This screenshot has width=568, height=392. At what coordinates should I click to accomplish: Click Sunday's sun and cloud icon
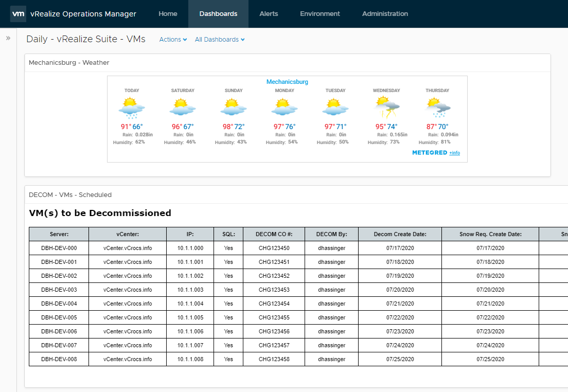click(234, 108)
